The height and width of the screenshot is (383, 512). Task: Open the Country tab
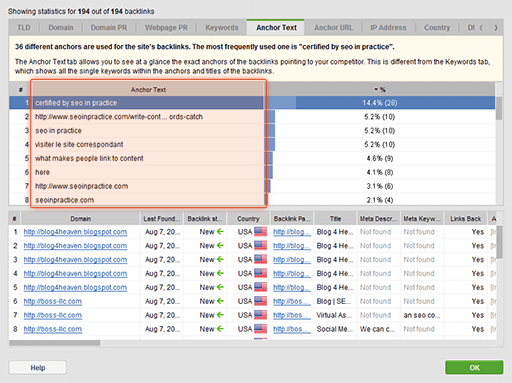click(x=437, y=28)
